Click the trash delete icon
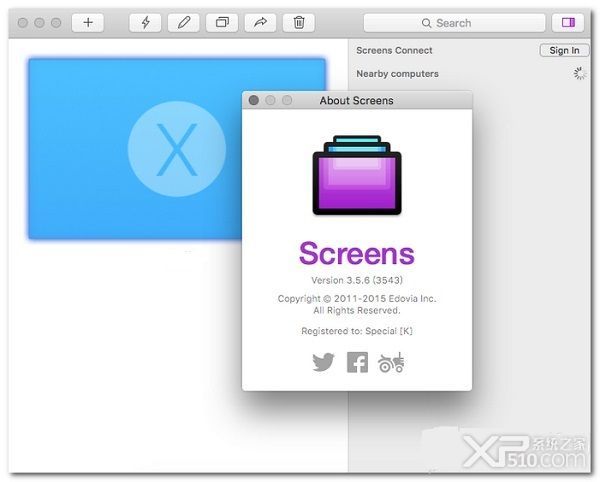The height and width of the screenshot is (482, 600). coord(299,23)
